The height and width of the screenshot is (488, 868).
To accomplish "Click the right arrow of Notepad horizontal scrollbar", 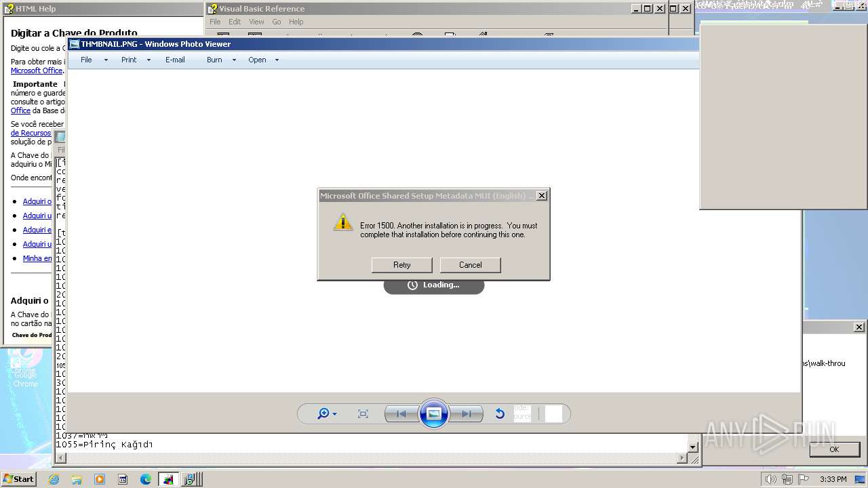I will (683, 458).
